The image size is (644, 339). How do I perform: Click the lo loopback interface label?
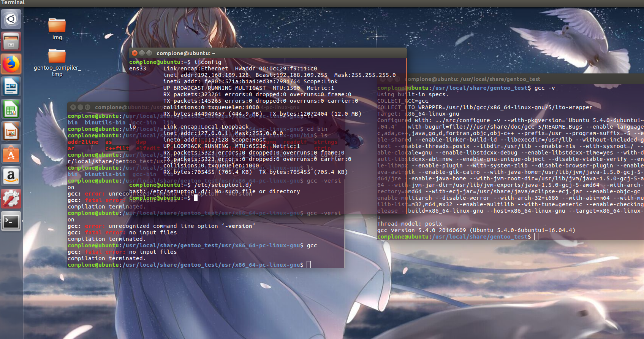(132, 127)
